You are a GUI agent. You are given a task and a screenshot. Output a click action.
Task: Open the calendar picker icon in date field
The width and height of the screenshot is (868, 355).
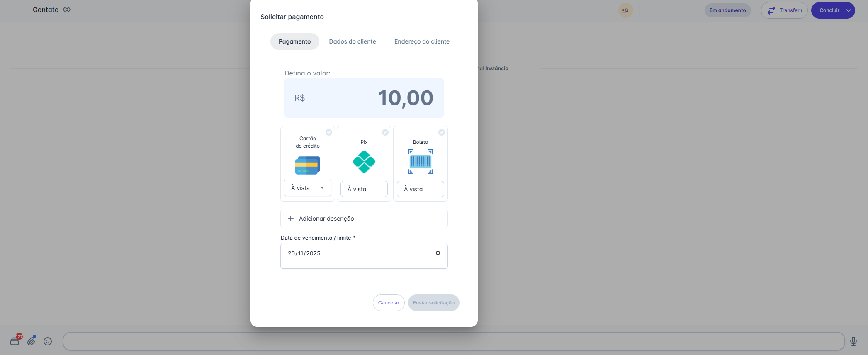click(x=438, y=253)
